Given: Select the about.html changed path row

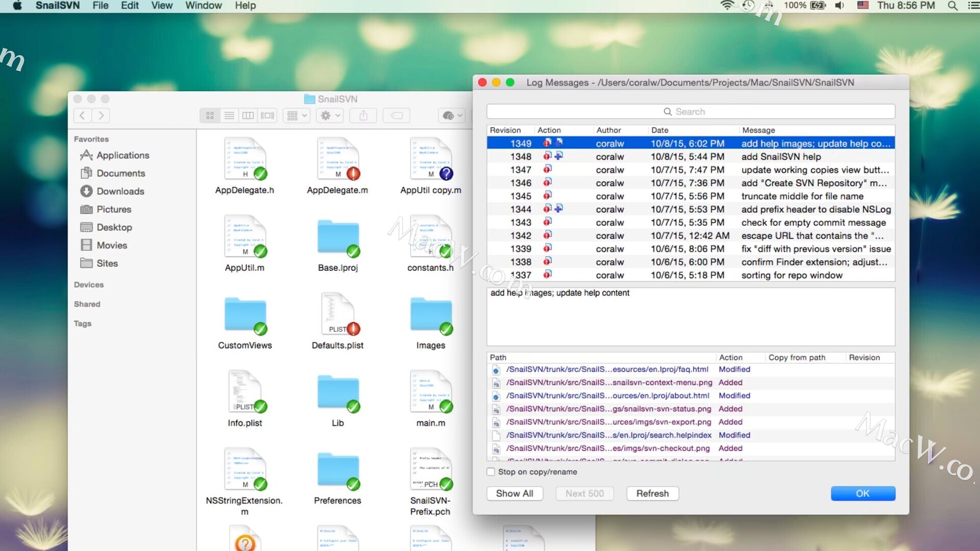Looking at the screenshot, I should pyautogui.click(x=691, y=396).
